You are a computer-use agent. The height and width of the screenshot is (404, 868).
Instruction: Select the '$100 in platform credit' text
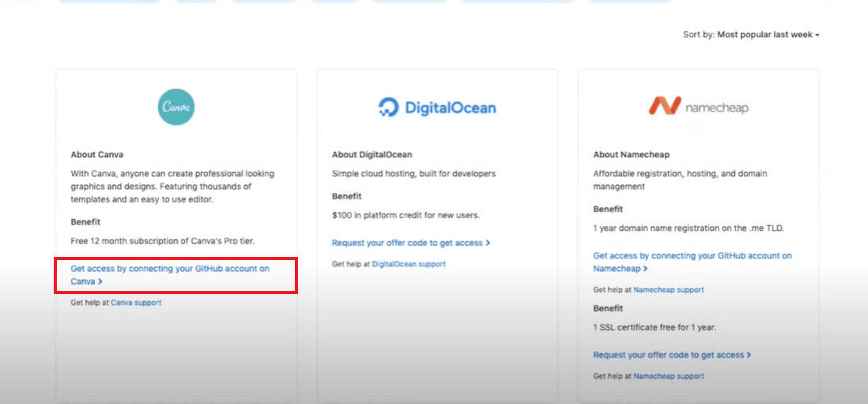406,215
